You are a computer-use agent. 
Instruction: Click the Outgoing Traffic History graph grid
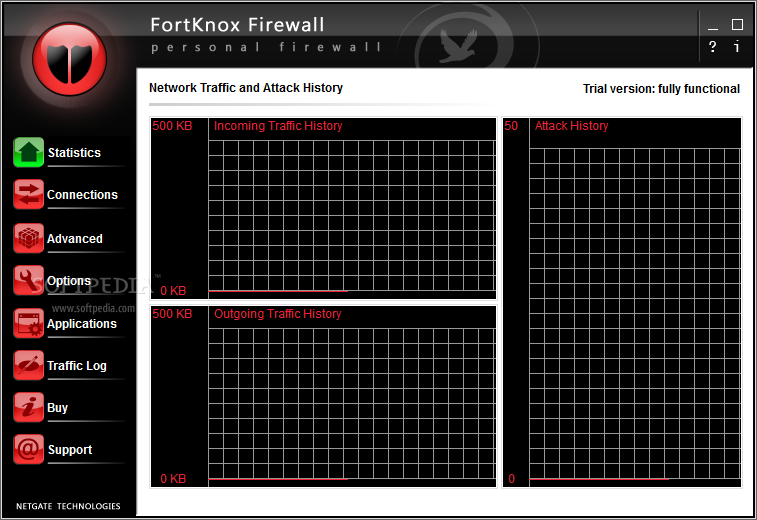[x=352, y=404]
